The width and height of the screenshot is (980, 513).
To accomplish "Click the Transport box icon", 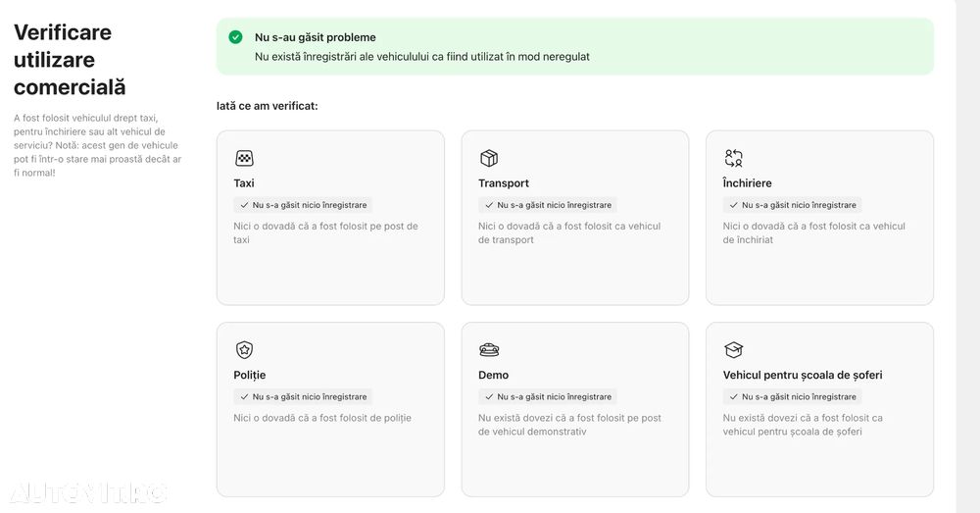I will (x=489, y=158).
